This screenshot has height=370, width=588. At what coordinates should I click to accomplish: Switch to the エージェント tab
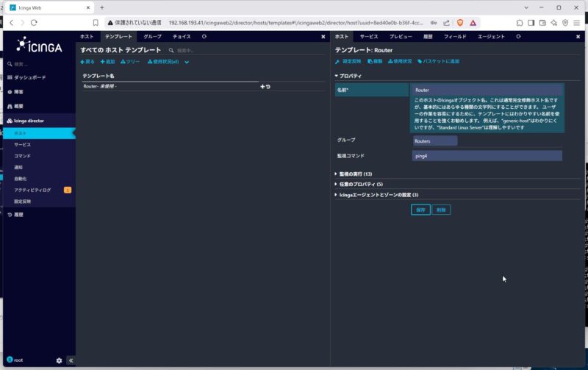[491, 36]
